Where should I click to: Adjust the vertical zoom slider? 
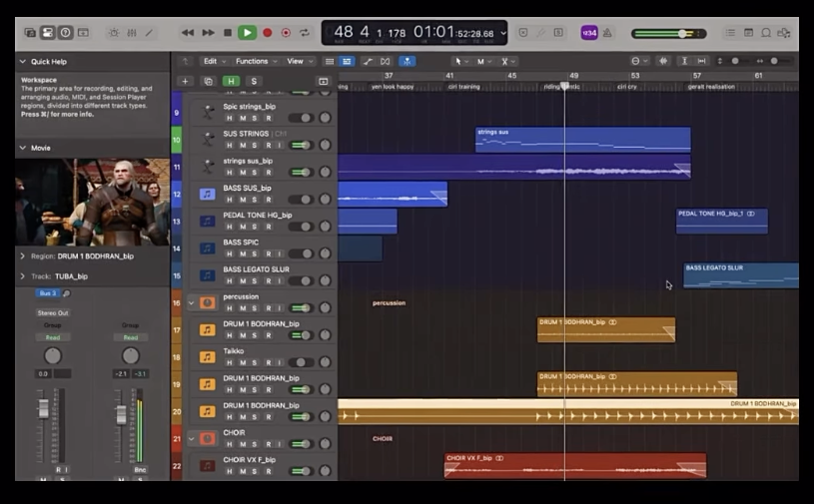pyautogui.click(x=735, y=61)
